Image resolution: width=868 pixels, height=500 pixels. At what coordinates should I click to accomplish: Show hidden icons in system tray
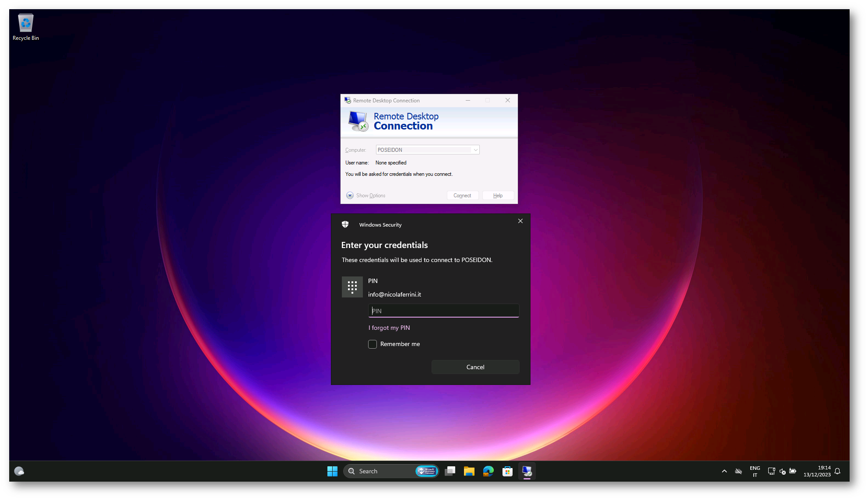coord(724,471)
